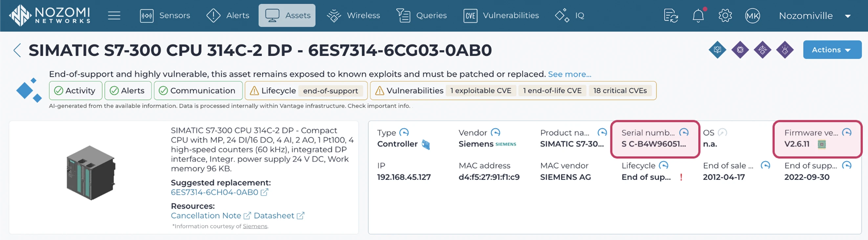Go to the Alerts page
This screenshot has width=868, height=240.
(228, 15)
